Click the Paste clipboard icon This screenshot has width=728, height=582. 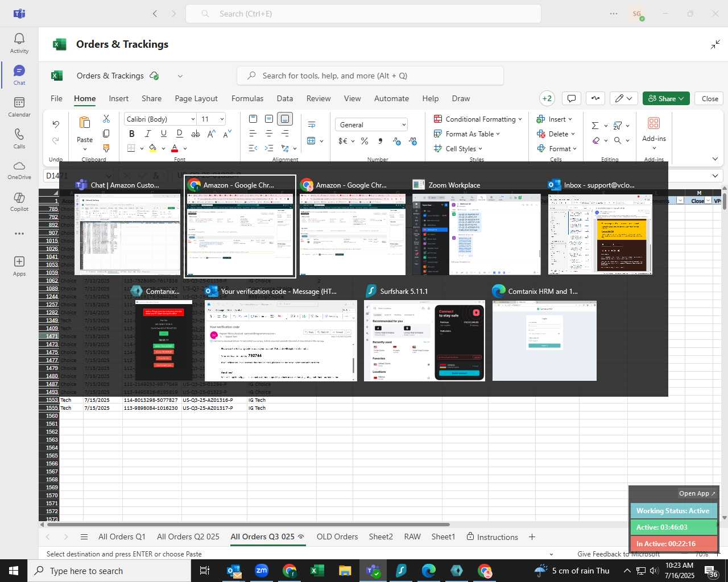pos(85,123)
